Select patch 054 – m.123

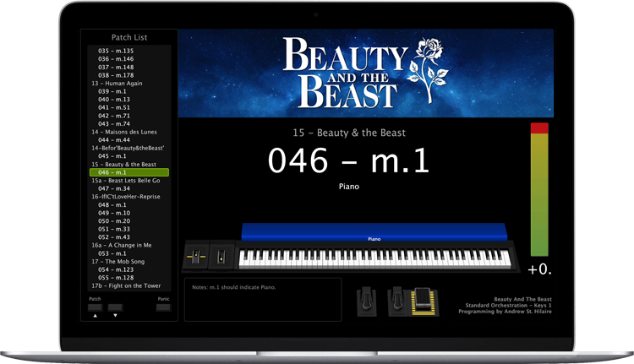pyautogui.click(x=129, y=269)
